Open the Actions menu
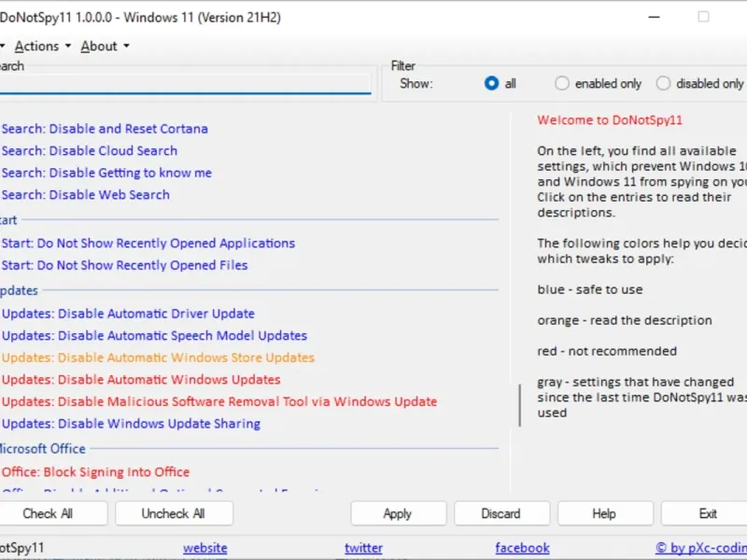The image size is (747, 560). coord(42,46)
